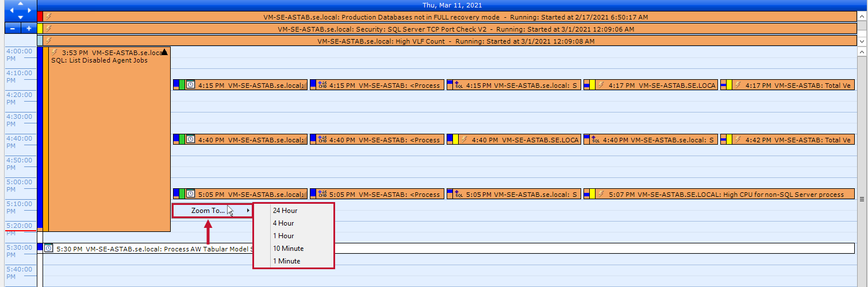Image resolution: width=868 pixels, height=287 pixels.
Task: Choose 10 Minute zoom level
Action: click(x=293, y=249)
